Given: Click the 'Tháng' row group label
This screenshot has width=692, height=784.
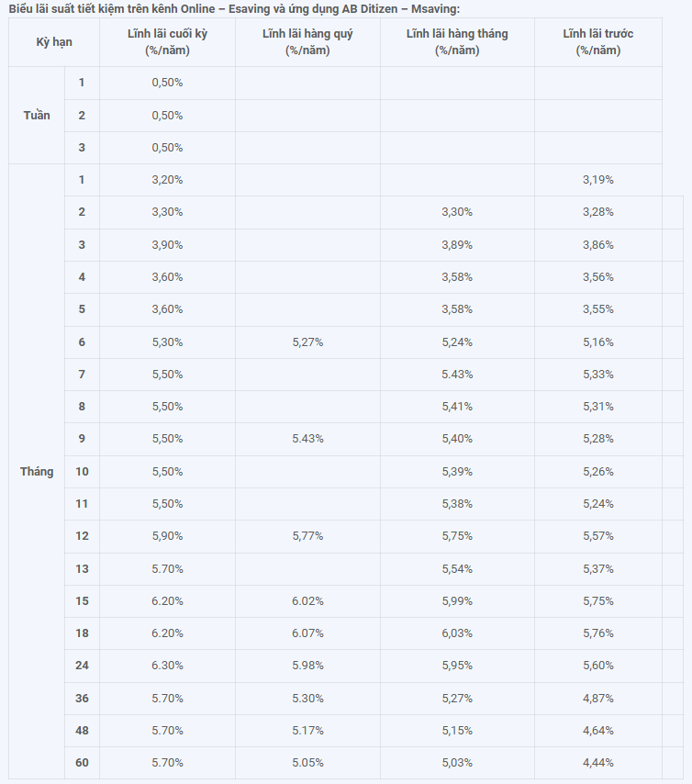Looking at the screenshot, I should click(x=37, y=472).
